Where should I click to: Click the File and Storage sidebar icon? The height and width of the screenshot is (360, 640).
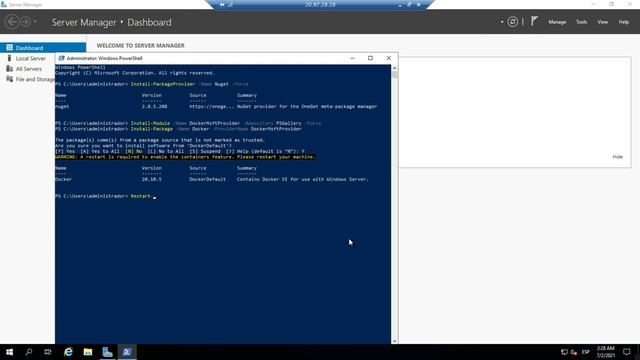click(9, 79)
